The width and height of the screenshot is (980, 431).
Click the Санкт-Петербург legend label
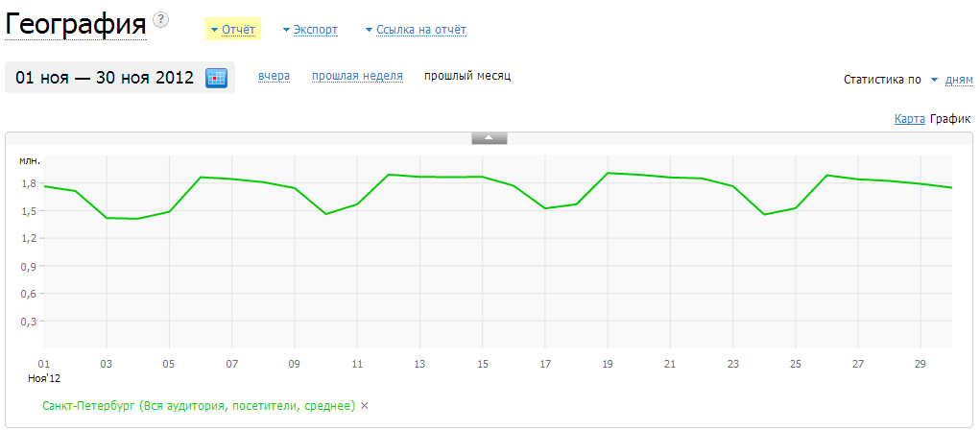point(199,406)
